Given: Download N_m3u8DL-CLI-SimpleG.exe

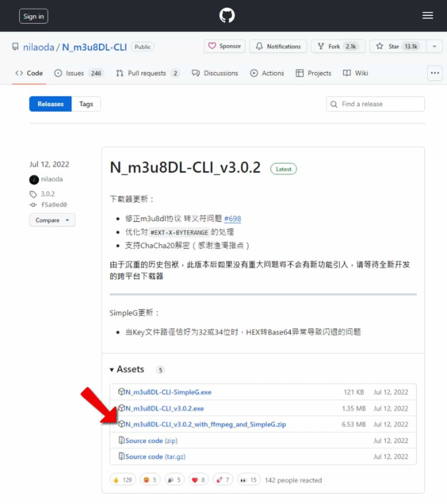Looking at the screenshot, I should 168,392.
